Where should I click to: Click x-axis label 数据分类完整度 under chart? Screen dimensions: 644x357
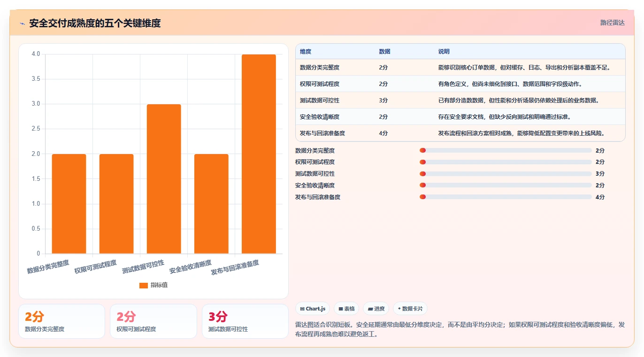(48, 267)
